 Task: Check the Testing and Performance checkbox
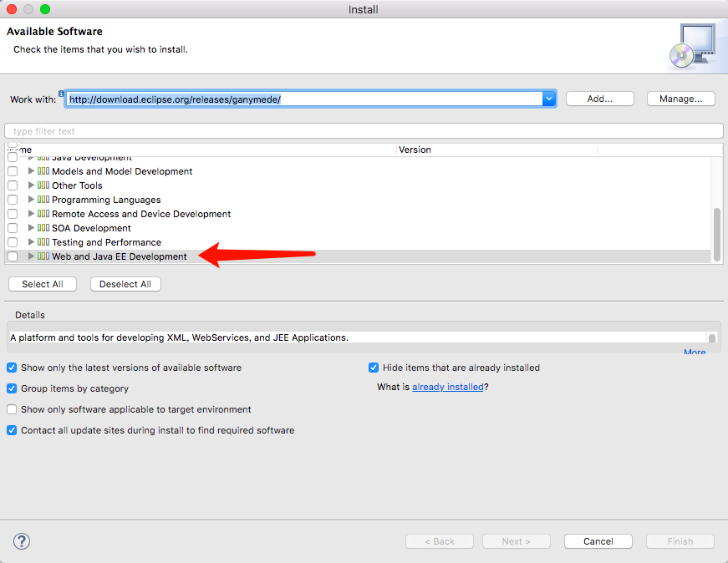(x=13, y=242)
